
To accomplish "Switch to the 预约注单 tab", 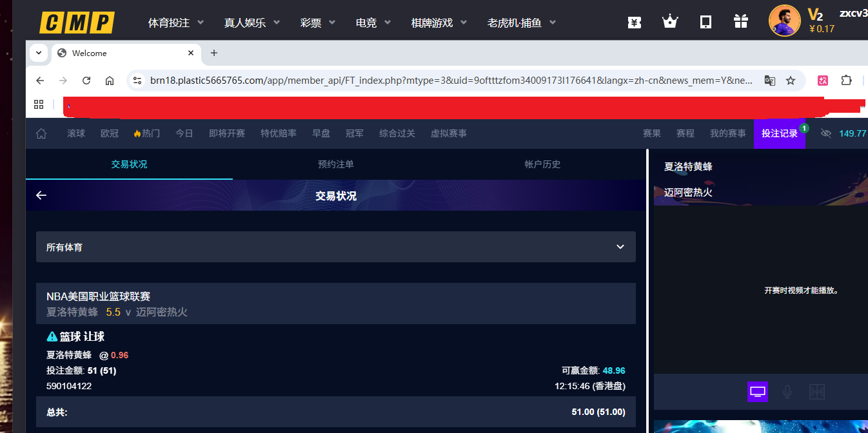I will tap(335, 164).
